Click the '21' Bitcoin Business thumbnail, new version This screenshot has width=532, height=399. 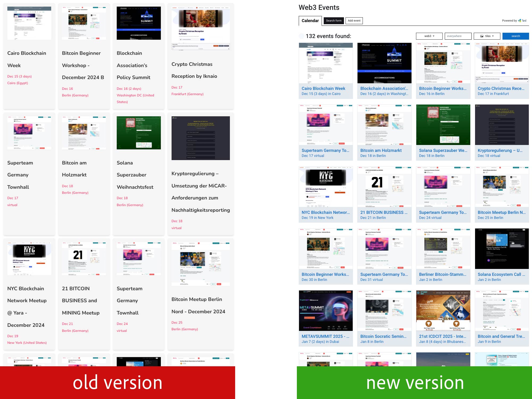pyautogui.click(x=384, y=187)
